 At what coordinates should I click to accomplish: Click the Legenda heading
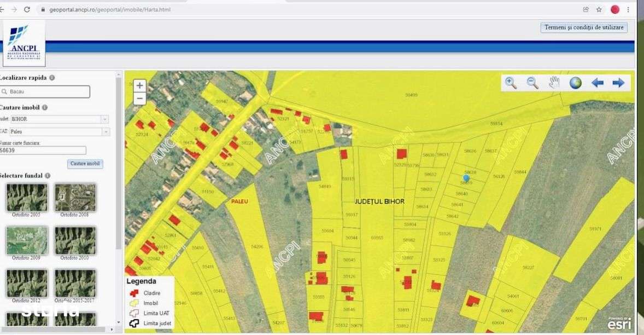(x=141, y=281)
